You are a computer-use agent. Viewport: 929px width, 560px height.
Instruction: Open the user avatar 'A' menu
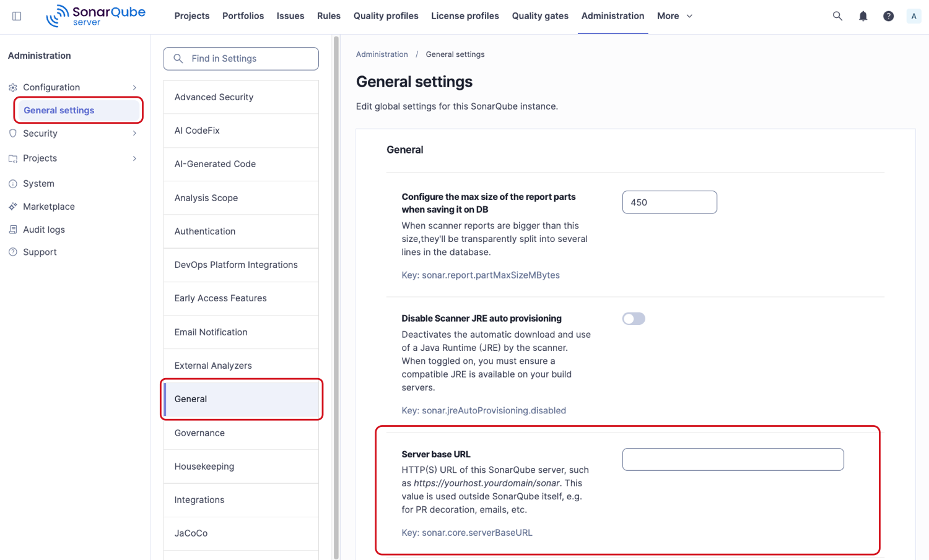914,17
